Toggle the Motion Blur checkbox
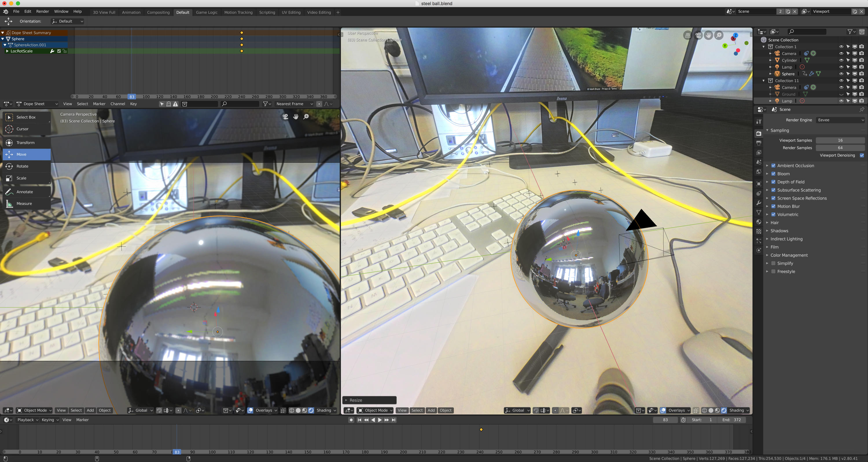This screenshot has height=462, width=868. click(x=774, y=206)
